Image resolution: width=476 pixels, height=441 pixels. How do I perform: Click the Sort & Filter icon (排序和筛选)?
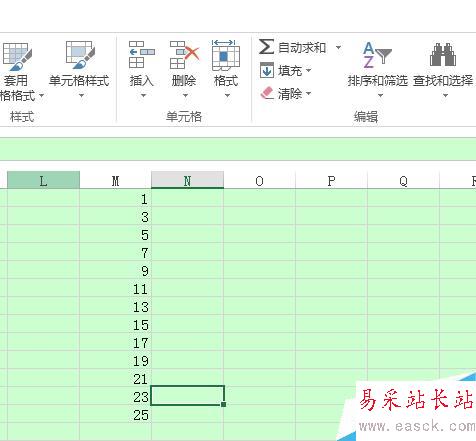pos(377,55)
